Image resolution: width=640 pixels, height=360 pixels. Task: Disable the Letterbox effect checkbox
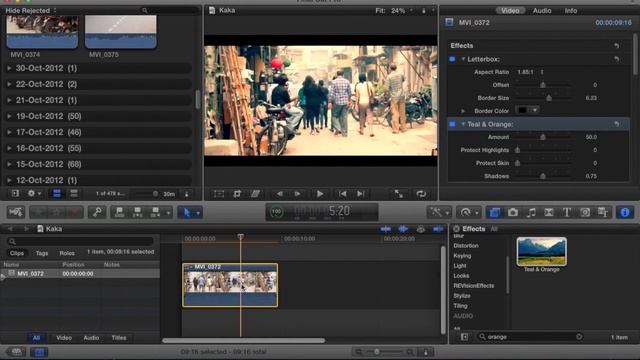click(x=452, y=59)
